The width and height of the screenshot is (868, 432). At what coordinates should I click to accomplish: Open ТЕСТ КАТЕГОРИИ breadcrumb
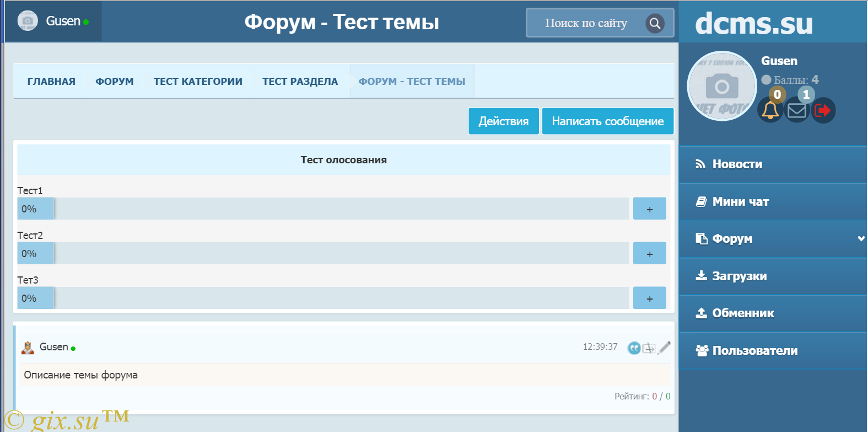(x=198, y=82)
